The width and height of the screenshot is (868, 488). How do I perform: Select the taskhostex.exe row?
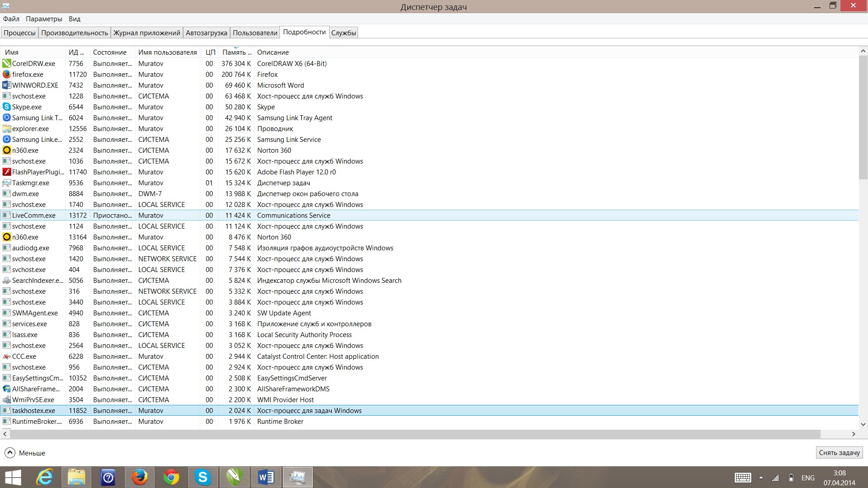tap(429, 411)
